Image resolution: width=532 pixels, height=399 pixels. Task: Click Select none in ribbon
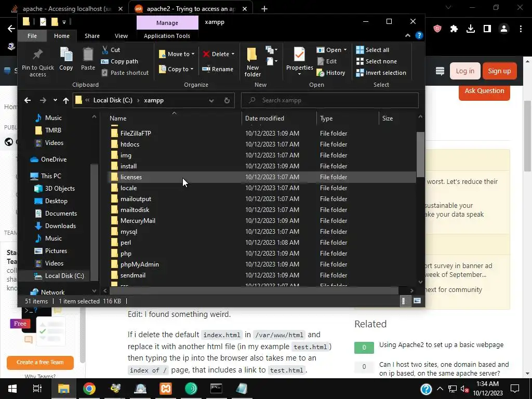click(376, 61)
